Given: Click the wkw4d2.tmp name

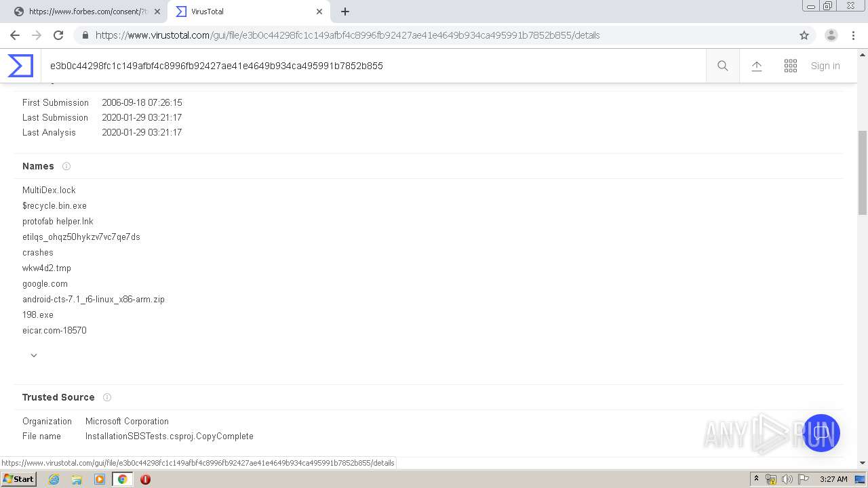Looking at the screenshot, I should coord(47,268).
